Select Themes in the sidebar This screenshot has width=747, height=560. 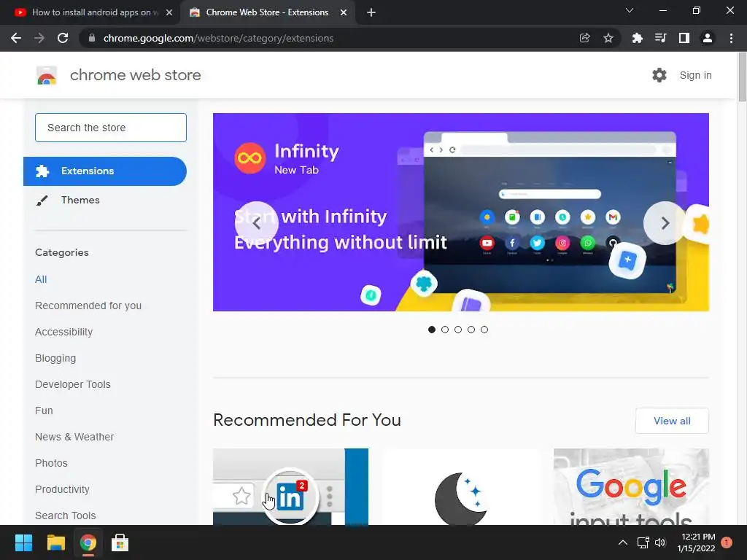pyautogui.click(x=80, y=200)
